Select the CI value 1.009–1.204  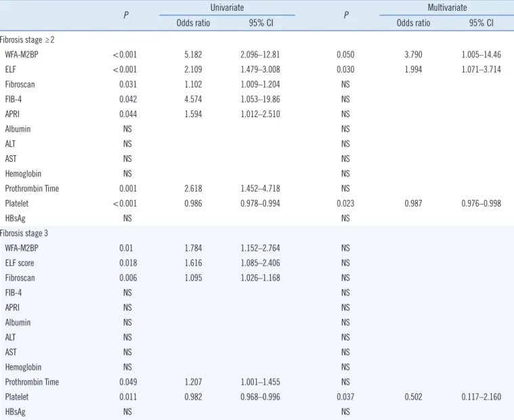[260, 84]
